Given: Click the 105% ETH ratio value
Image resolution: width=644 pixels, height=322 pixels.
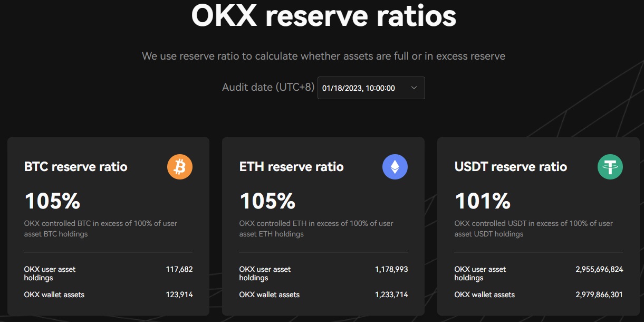Looking at the screenshot, I should tap(267, 201).
